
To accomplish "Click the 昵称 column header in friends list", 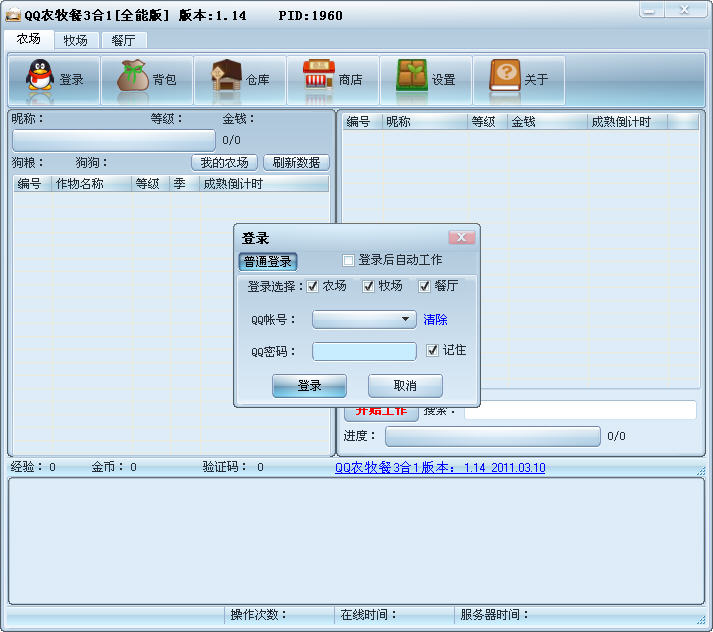I will [x=425, y=122].
